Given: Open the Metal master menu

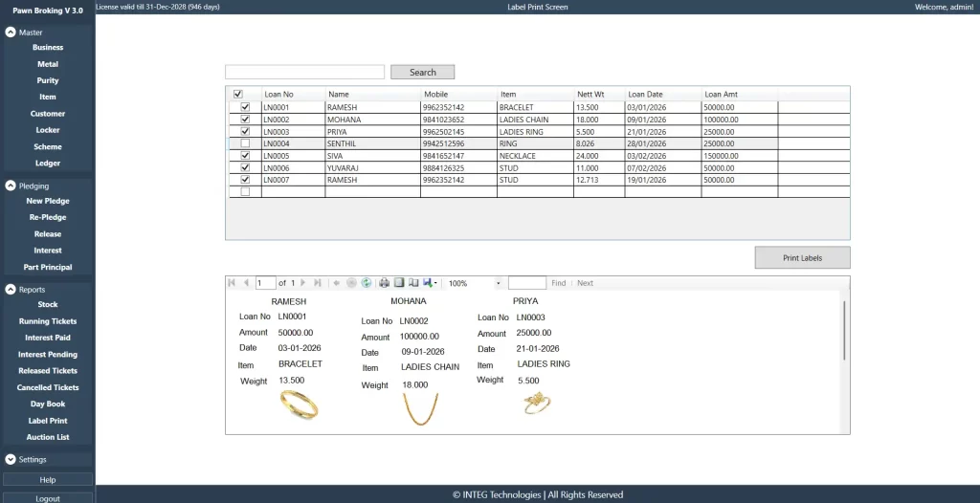Looking at the screenshot, I should [48, 64].
